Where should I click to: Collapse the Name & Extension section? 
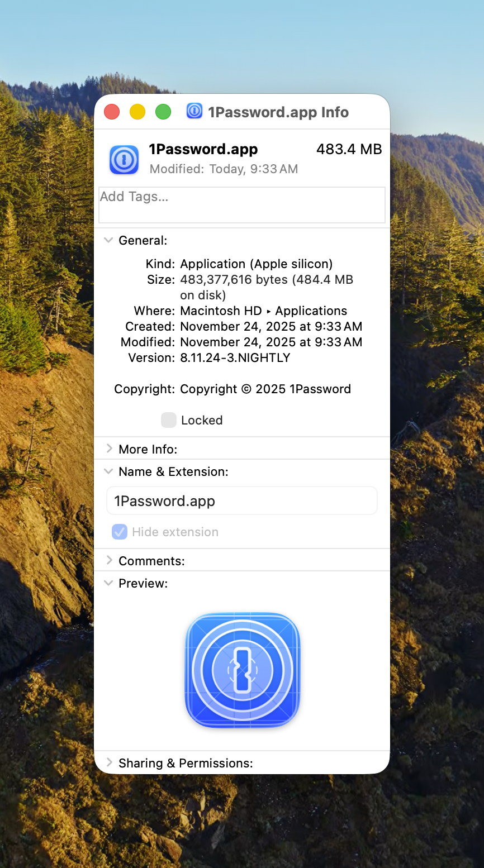[108, 471]
